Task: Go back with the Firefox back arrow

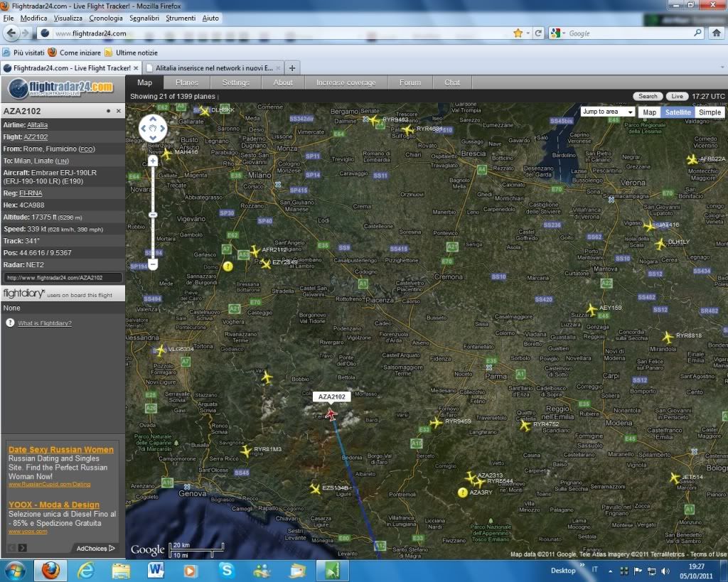Action: 11,33
